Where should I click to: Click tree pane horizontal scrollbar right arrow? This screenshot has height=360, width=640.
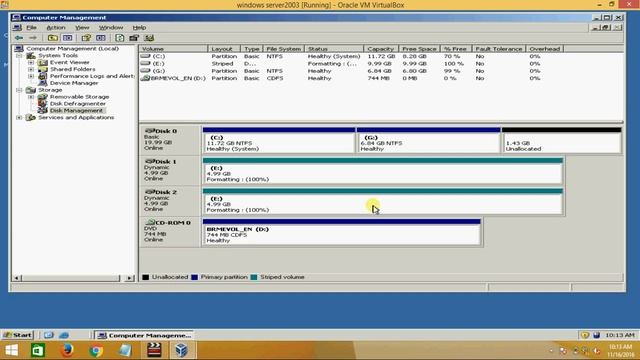129,278
